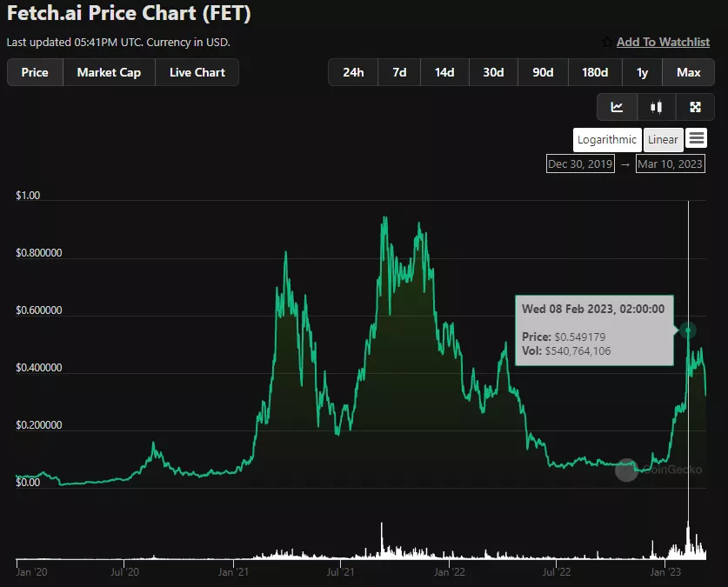The width and height of the screenshot is (728, 587).
Task: Click the tooltip volume $540,764,106
Action: click(x=578, y=350)
